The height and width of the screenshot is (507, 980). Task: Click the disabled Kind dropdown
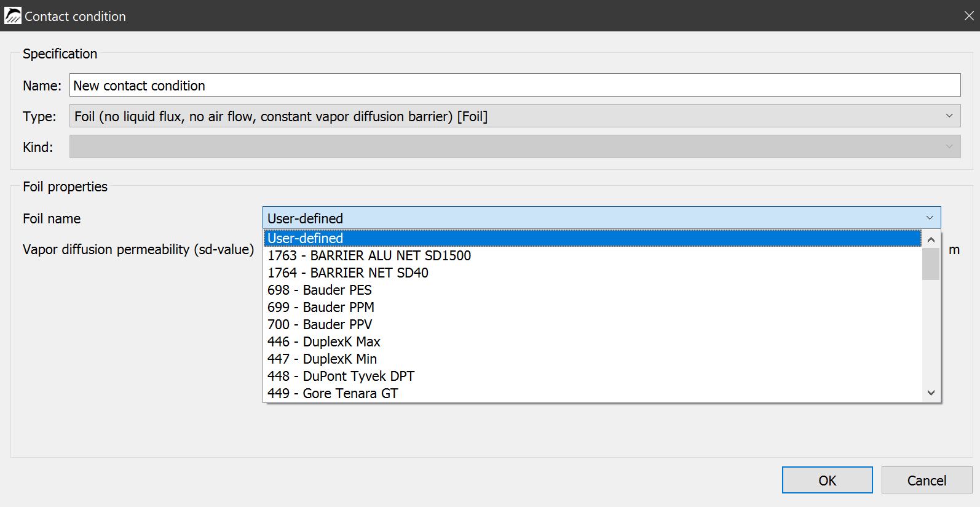[515, 146]
